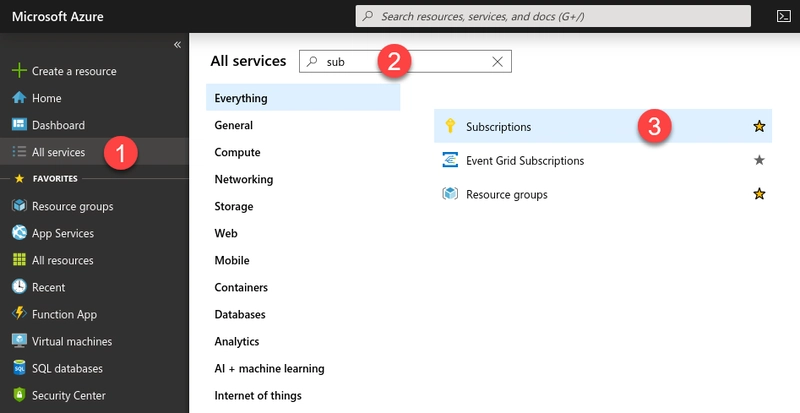Open Cloud Shell icon in top bar
Screen dimensions: 800x413
click(784, 16)
